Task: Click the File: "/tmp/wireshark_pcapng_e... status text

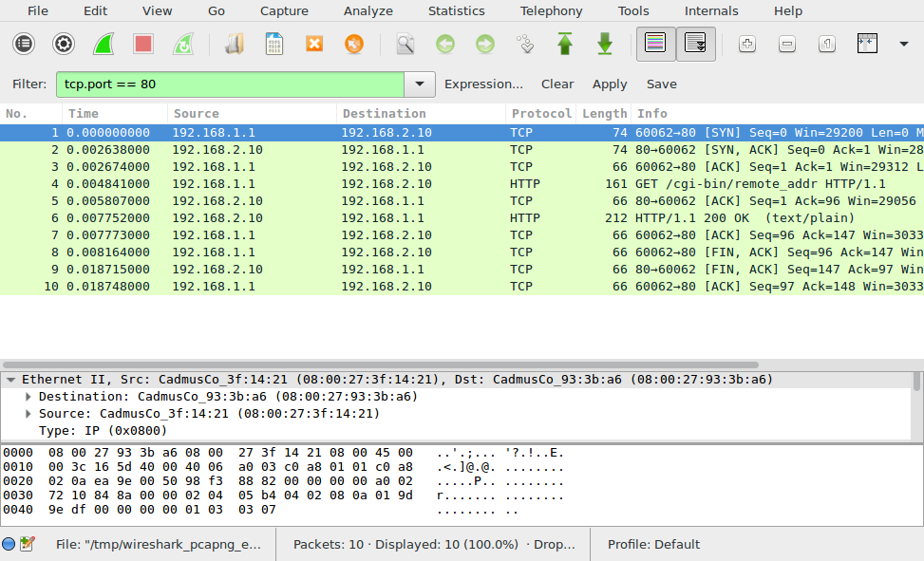Action: click(158, 545)
